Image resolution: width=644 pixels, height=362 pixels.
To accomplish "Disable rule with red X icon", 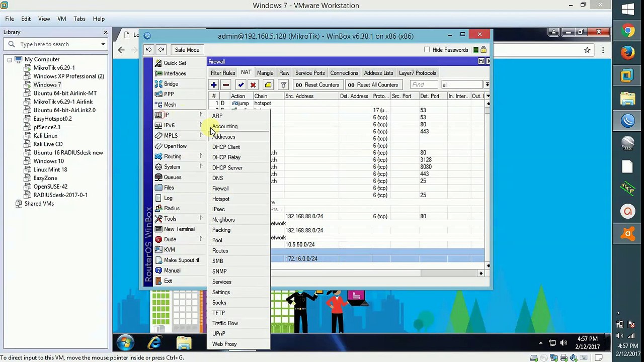I will pos(253,85).
